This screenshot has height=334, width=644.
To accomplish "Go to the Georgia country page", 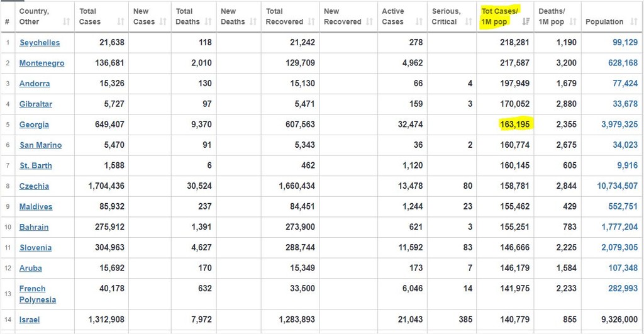I will tap(34, 125).
